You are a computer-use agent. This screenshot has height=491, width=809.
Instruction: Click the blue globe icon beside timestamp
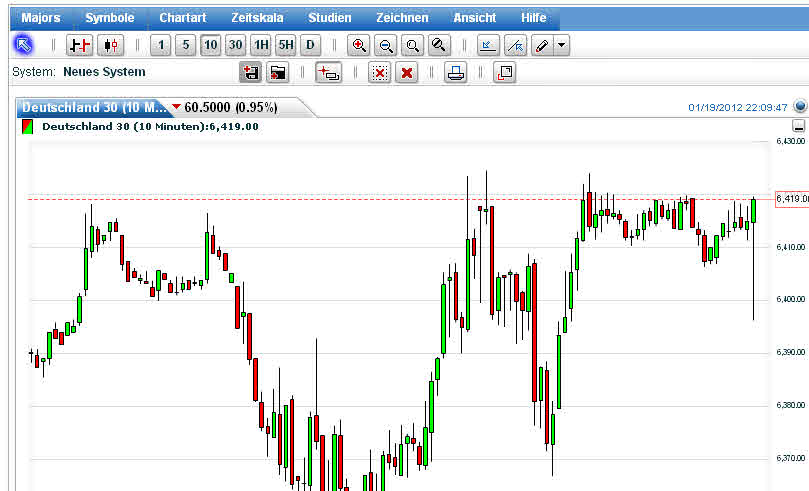click(800, 106)
